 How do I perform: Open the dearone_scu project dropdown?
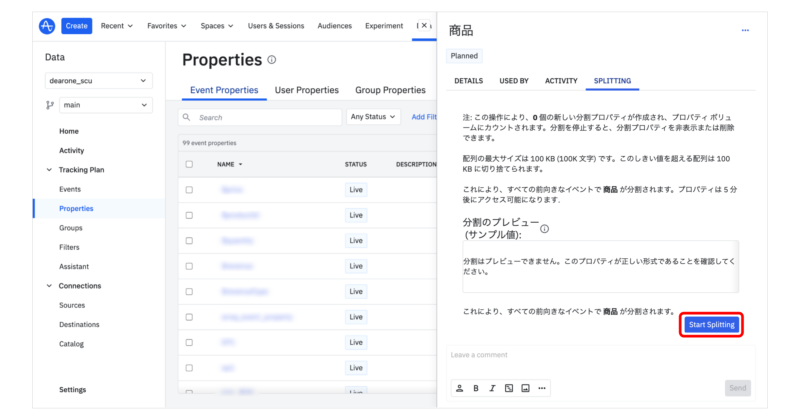coord(99,80)
